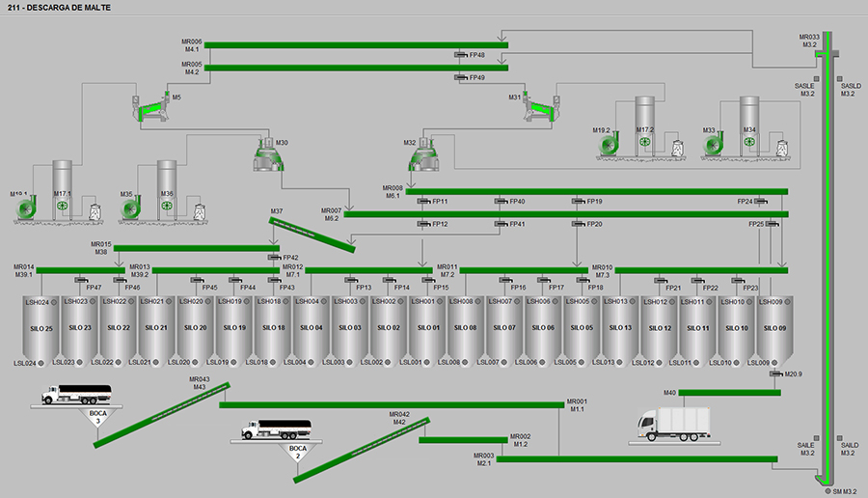Click the MR006 conveyor bar
Image resolution: width=868 pixels, height=498 pixels.
click(x=355, y=44)
